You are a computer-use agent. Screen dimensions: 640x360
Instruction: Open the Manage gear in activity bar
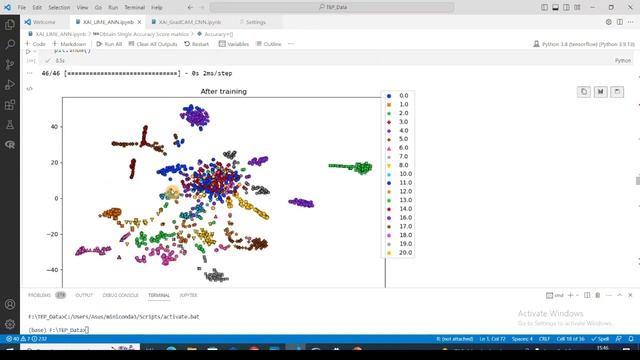[10, 324]
